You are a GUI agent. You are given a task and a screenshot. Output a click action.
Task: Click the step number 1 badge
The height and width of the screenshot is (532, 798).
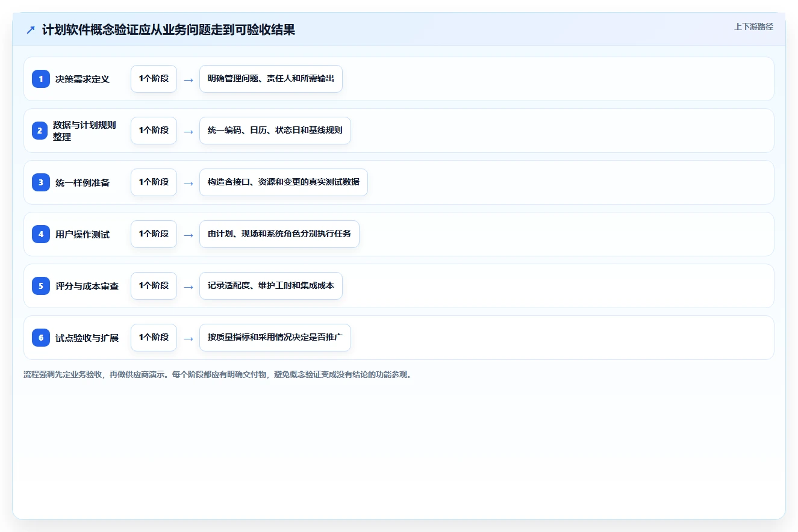41,79
